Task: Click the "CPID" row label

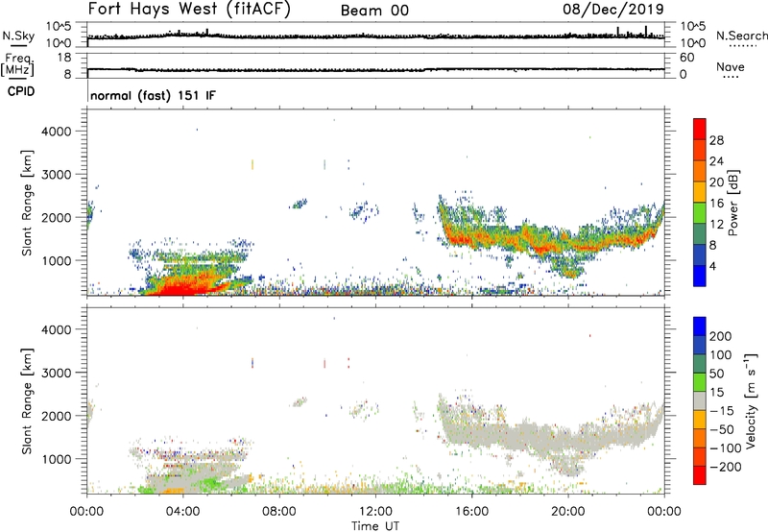Action: (x=21, y=91)
